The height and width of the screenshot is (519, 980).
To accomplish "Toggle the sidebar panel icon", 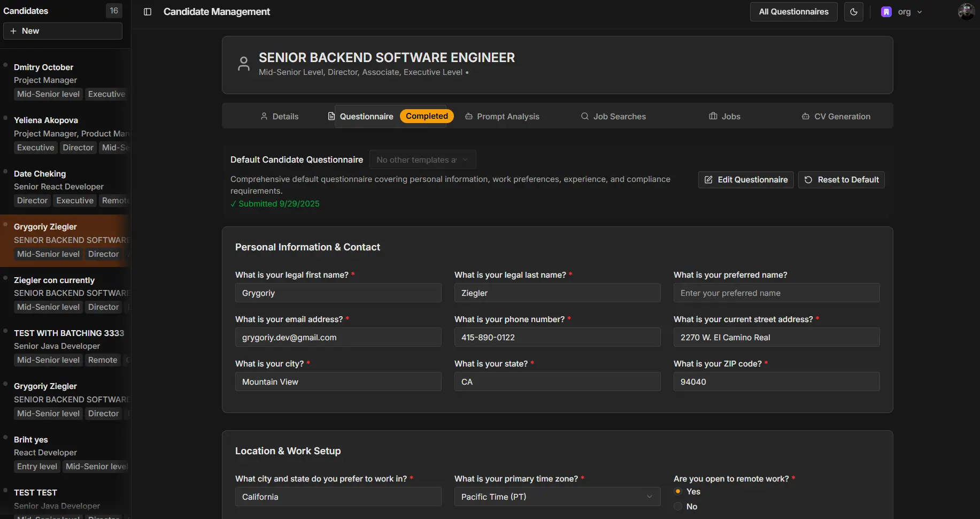I will pos(148,12).
